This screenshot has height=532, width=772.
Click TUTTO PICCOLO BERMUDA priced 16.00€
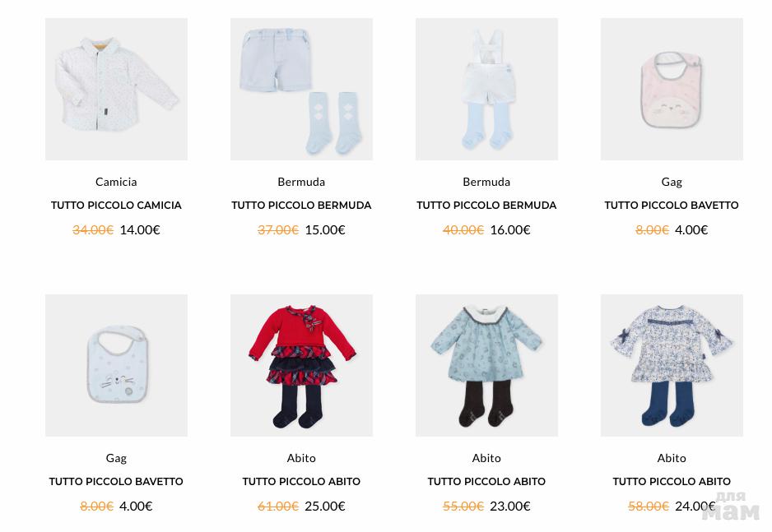point(486,205)
